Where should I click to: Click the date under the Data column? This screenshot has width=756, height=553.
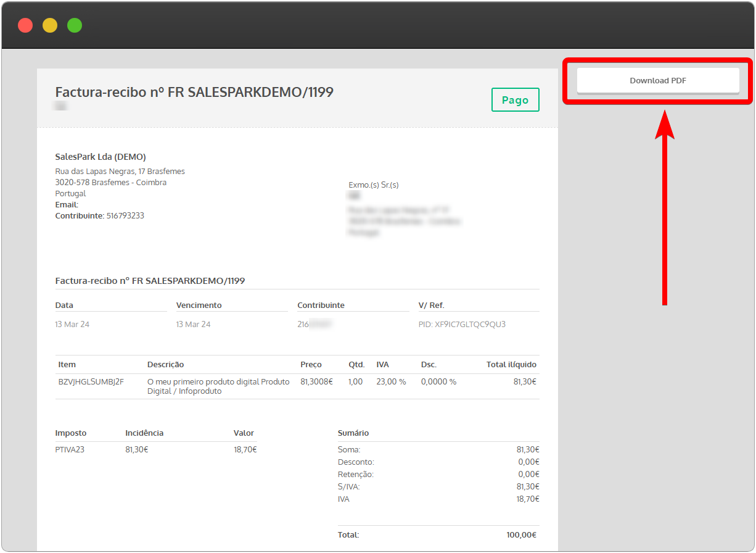[x=72, y=324]
